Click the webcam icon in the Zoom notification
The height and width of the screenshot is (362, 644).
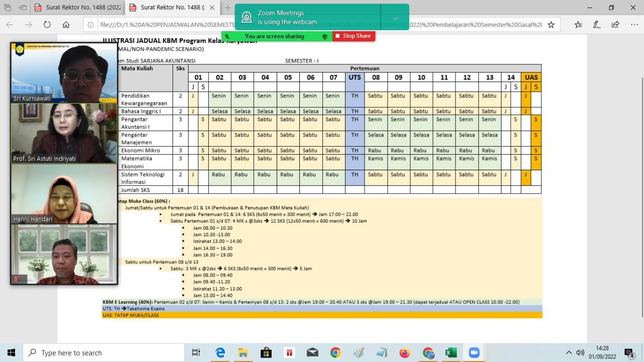247,18
